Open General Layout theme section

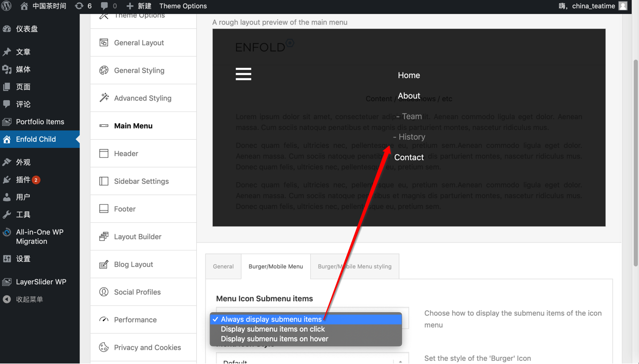click(x=143, y=43)
